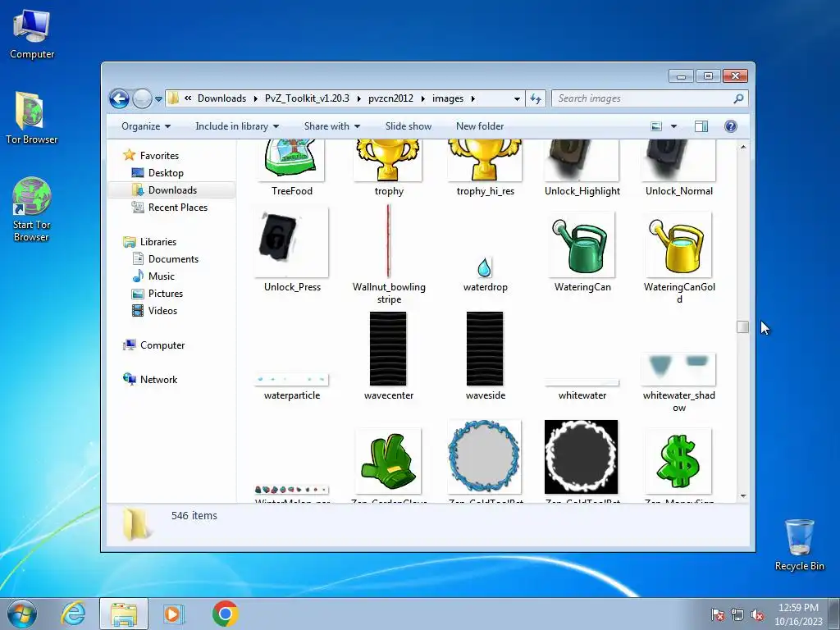
Task: Launch Internet Explorer from taskbar
Action: [73, 614]
